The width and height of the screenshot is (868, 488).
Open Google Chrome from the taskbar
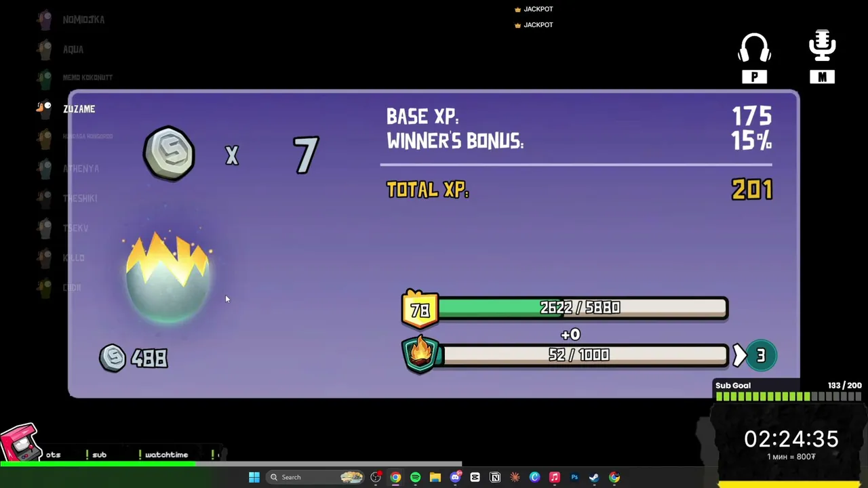pos(395,477)
